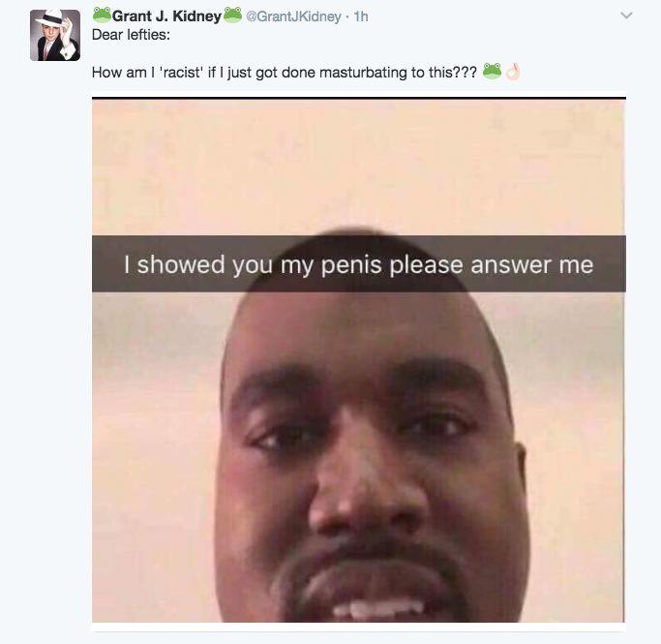The image size is (661, 644).
Task: Open the Grant J. Kidney display name link
Action: click(166, 16)
